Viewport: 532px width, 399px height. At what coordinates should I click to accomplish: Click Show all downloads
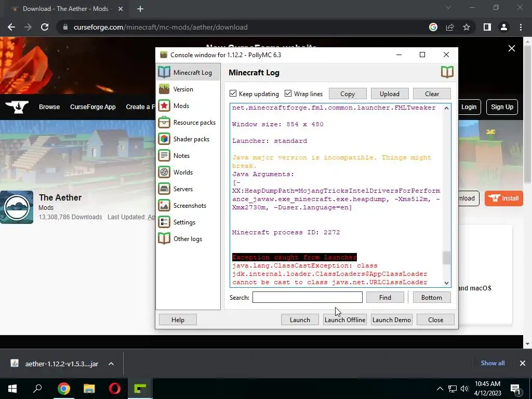493,363
